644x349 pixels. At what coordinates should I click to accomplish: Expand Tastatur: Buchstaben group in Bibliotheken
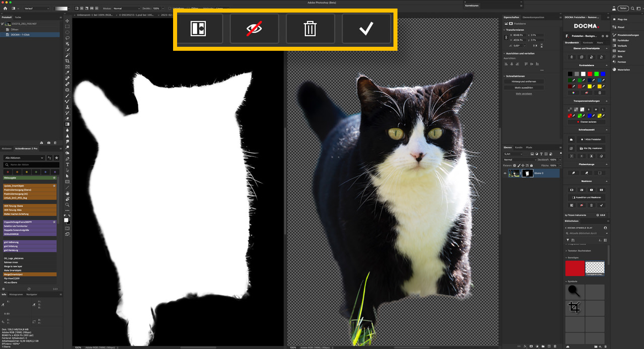pos(567,250)
